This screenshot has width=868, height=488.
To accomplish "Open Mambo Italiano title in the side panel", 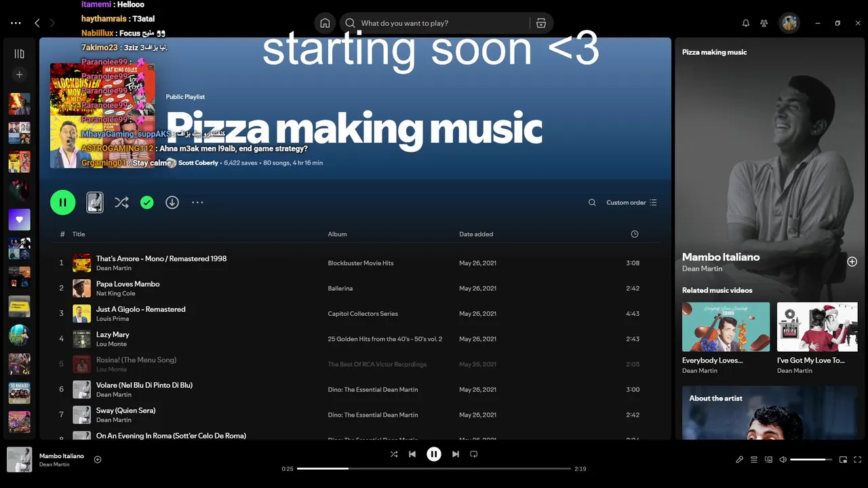I will tap(721, 257).
